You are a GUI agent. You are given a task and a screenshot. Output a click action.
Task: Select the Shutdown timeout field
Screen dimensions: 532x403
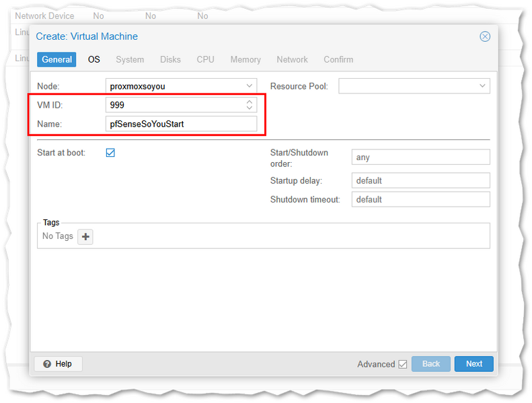click(x=420, y=200)
